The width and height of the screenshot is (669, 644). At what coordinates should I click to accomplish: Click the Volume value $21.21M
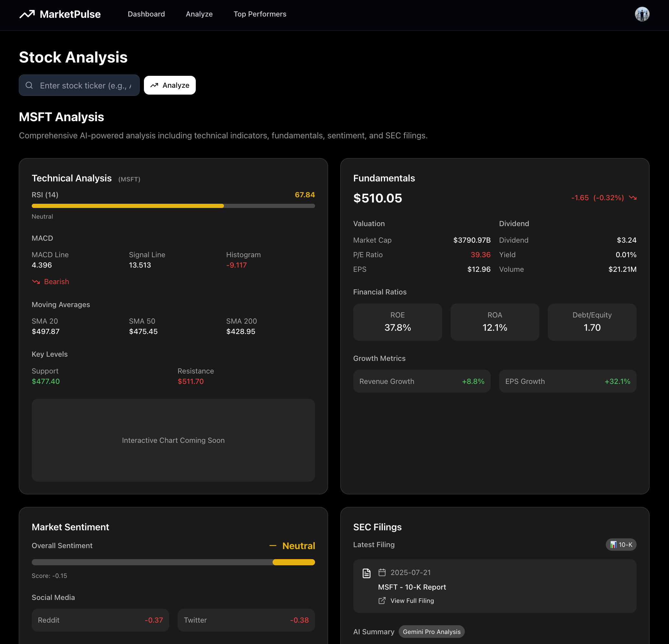pyautogui.click(x=622, y=270)
